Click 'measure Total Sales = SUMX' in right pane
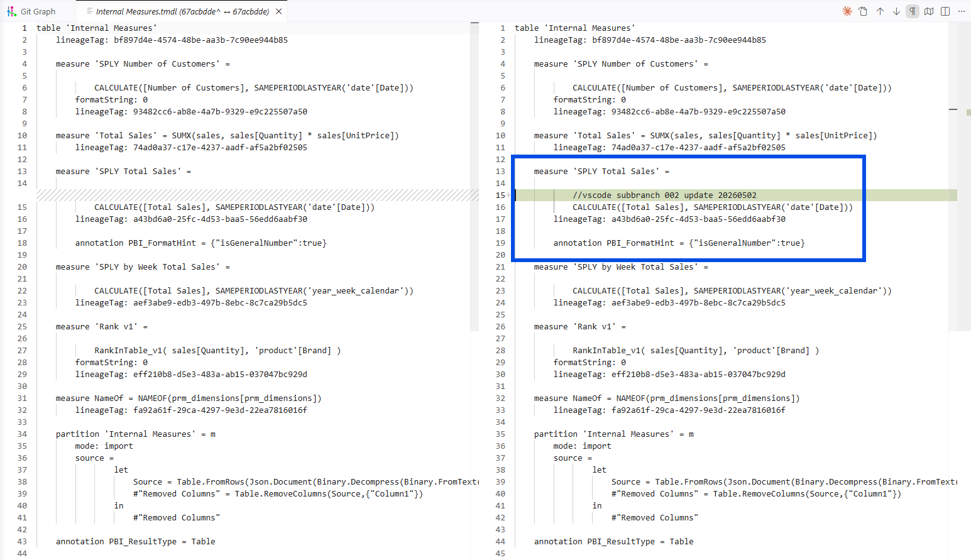 coord(705,136)
